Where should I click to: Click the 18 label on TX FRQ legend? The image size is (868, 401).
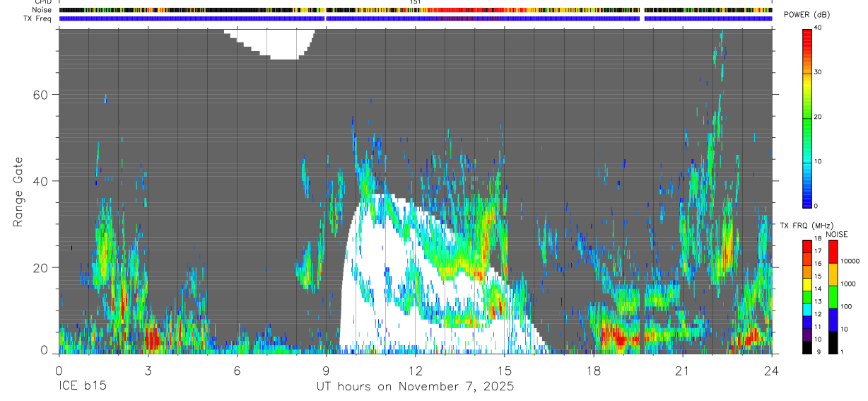coord(818,238)
